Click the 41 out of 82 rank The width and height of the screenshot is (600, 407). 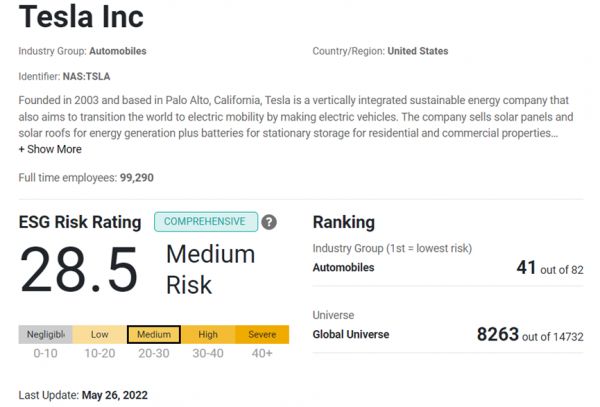(x=549, y=268)
